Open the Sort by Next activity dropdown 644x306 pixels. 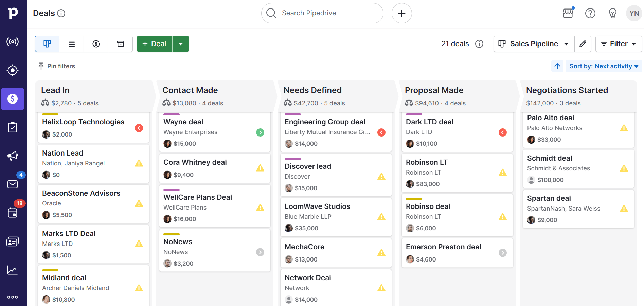(x=603, y=66)
